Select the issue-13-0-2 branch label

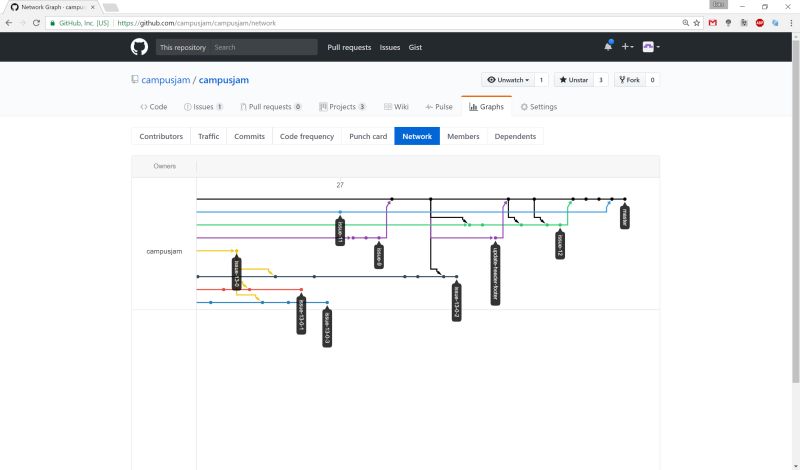457,301
